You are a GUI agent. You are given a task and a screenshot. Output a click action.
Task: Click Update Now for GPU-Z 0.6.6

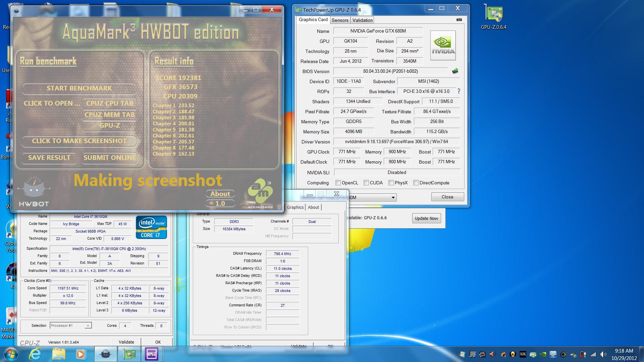[x=426, y=218]
